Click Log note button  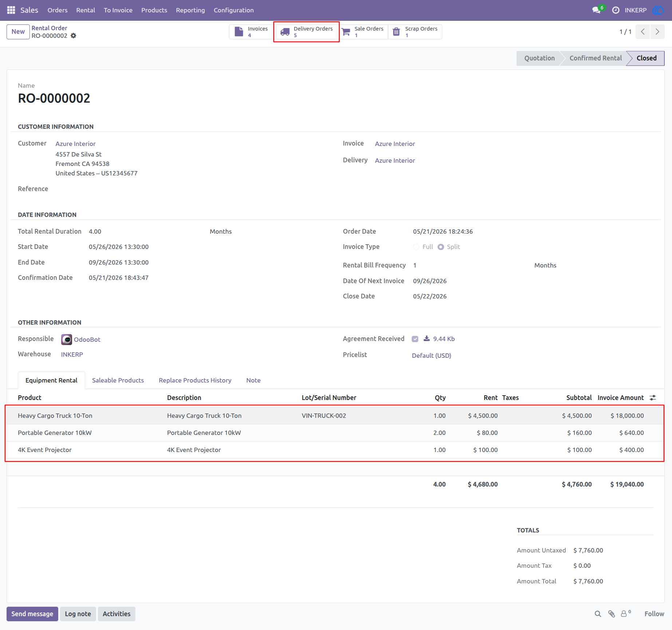coord(78,614)
